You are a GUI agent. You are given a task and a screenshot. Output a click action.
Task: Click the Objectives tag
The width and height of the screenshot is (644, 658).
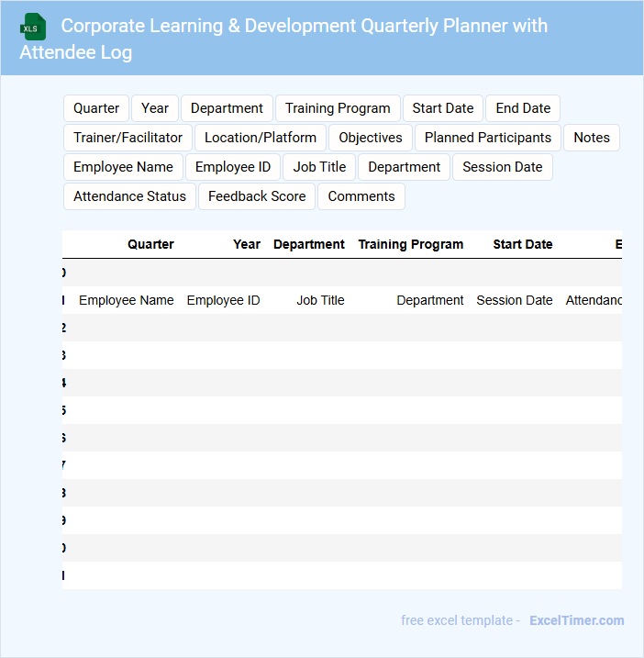tap(371, 138)
